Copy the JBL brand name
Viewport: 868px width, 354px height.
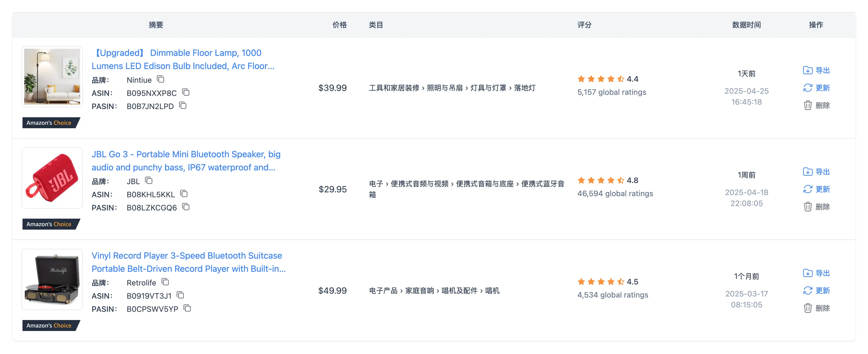coord(149,181)
